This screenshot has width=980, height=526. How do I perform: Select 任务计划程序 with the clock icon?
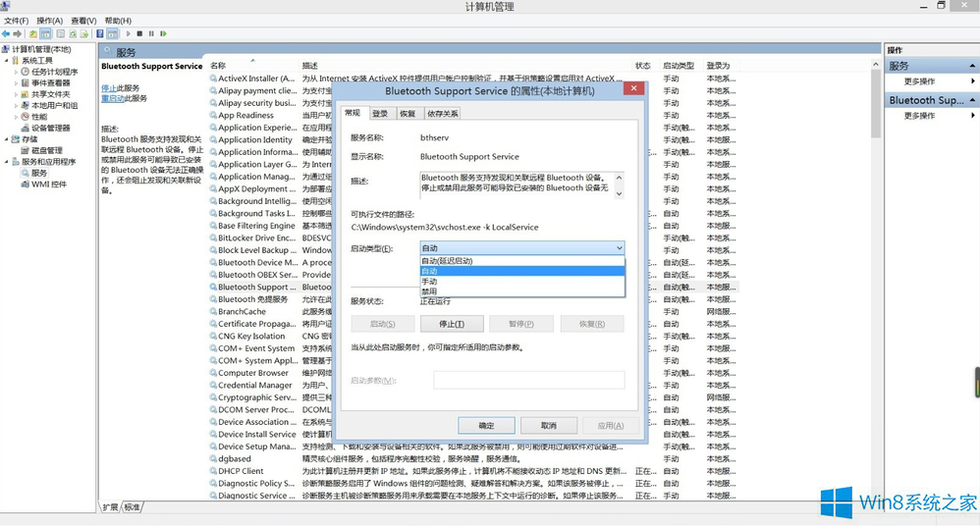50,72
